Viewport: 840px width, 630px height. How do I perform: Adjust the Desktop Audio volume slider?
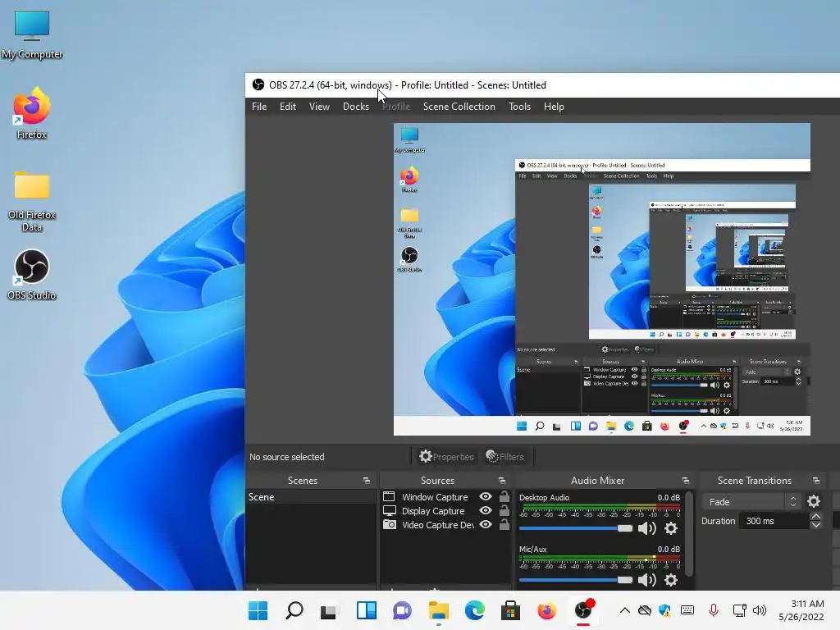[x=576, y=529]
